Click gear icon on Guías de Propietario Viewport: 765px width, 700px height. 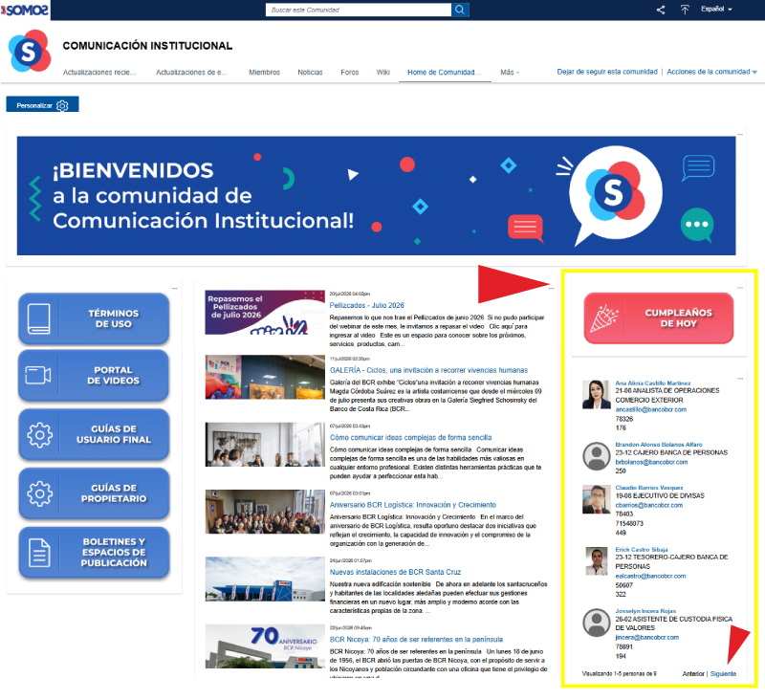(39, 493)
